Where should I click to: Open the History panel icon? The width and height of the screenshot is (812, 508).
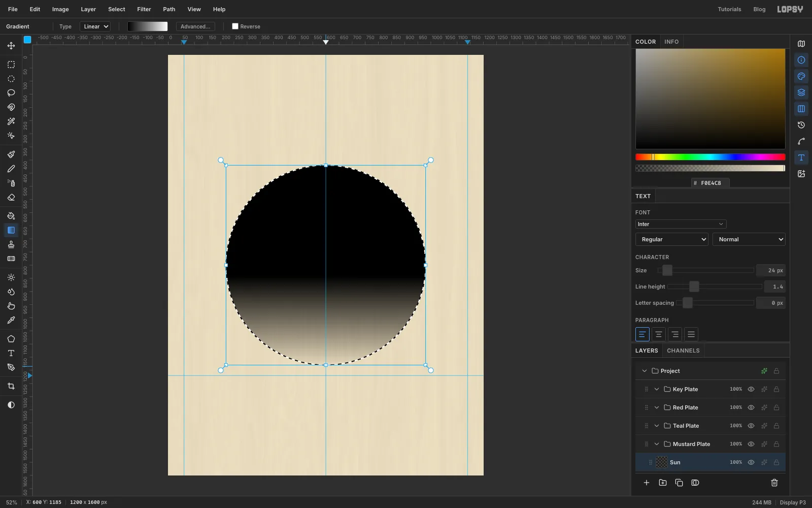coord(801,125)
